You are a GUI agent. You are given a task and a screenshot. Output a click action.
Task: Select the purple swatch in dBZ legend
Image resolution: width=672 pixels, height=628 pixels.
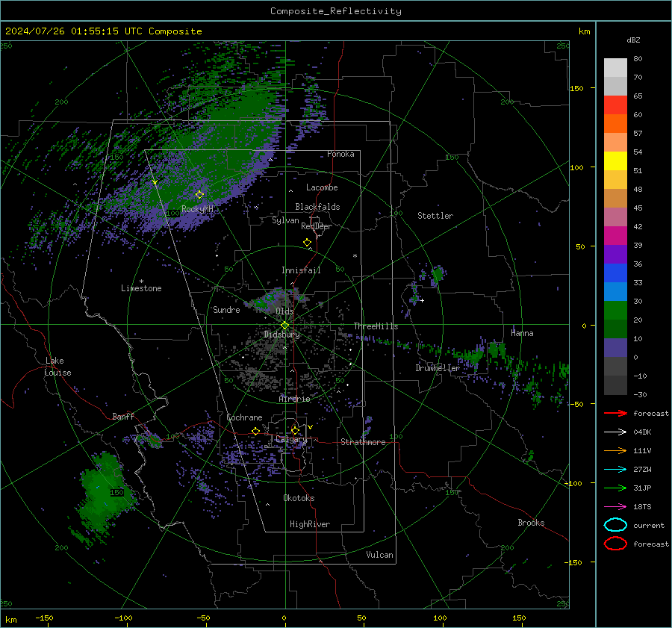[x=615, y=254]
